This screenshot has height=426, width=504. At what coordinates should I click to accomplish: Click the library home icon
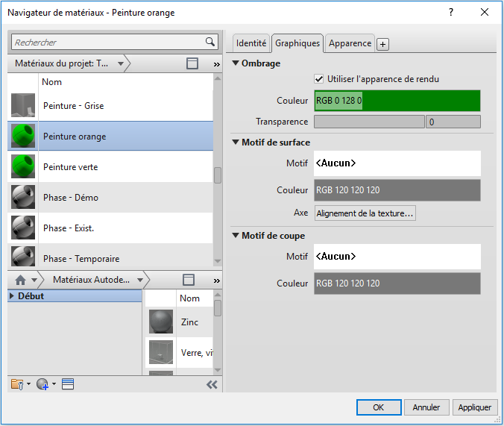tap(20, 280)
